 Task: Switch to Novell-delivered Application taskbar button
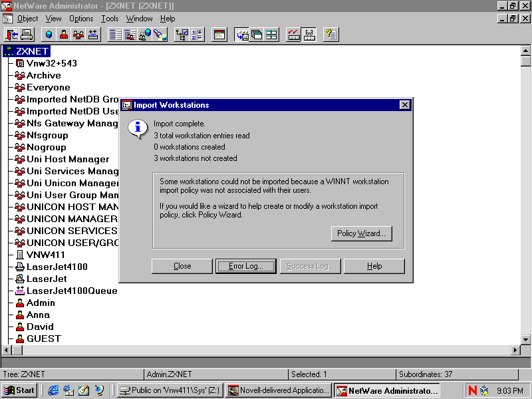[278, 390]
